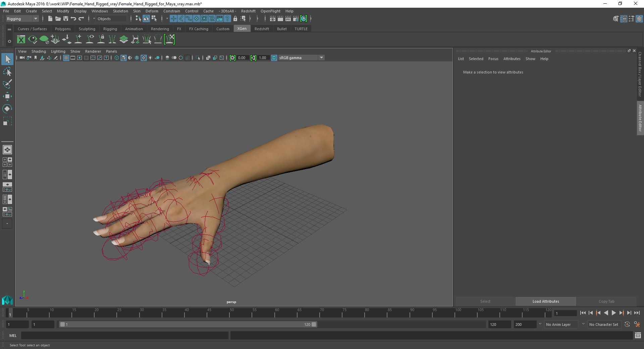644x349 pixels.
Task: Toggle use all lights in viewport
Action: pos(150,58)
